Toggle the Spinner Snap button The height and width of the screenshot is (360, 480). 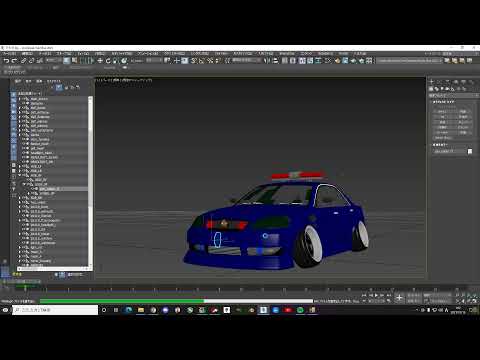217,61
